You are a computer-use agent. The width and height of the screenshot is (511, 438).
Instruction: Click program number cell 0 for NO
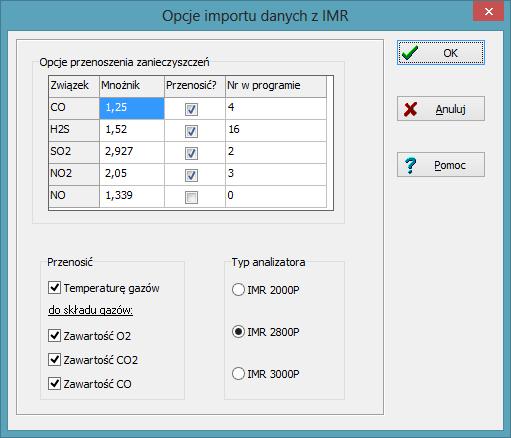(276, 196)
